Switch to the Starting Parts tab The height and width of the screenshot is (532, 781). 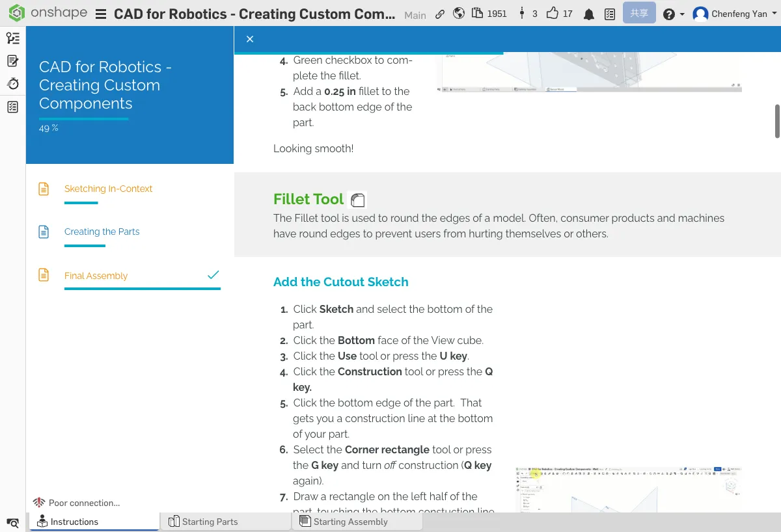[210, 522]
